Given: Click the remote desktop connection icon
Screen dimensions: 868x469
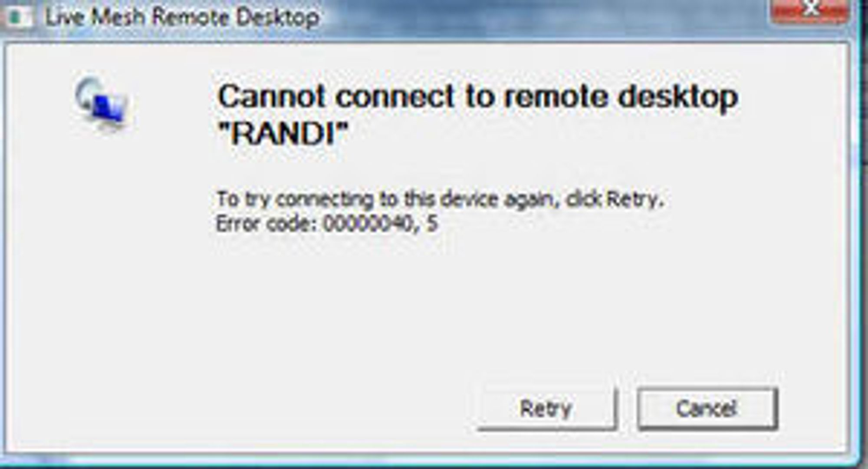Looking at the screenshot, I should (102, 103).
